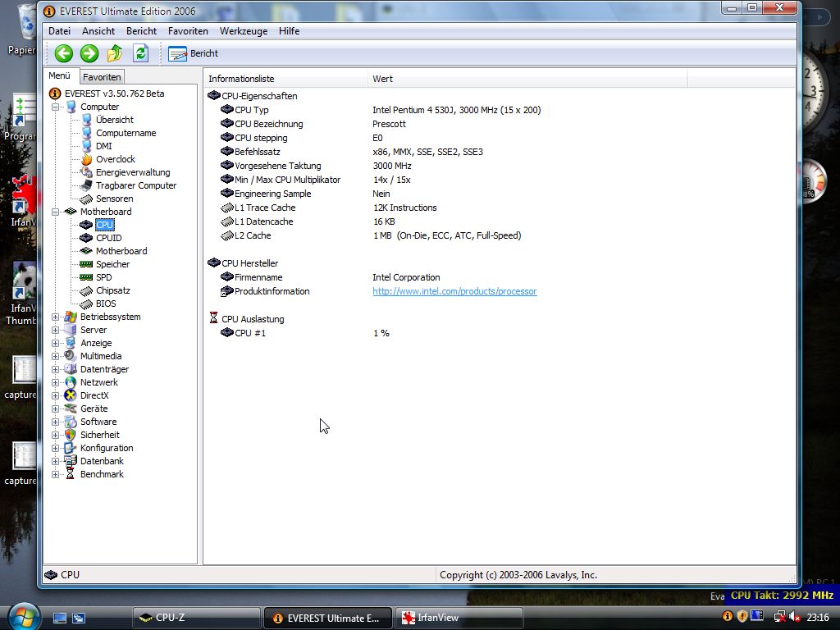The image size is (840, 630).
Task: Click the Refresh toolbar icon
Action: coord(140,53)
